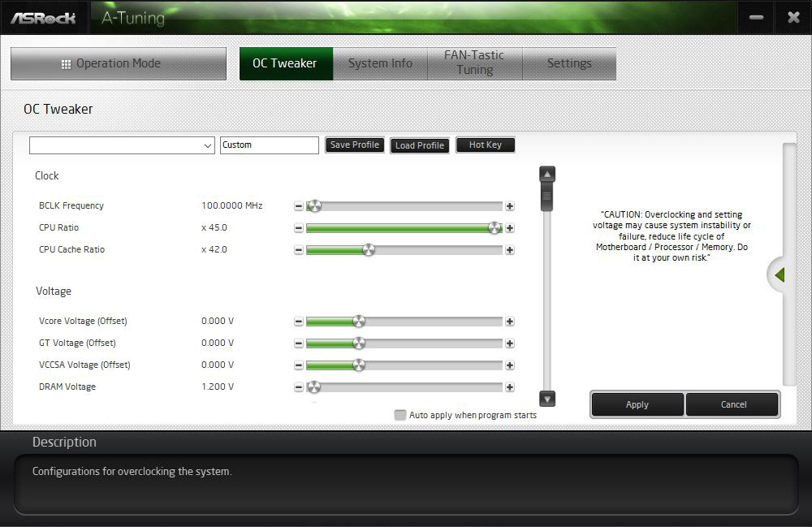This screenshot has height=527, width=812.
Task: Raise VCCSA Voltage offset with plus button
Action: [x=510, y=365]
